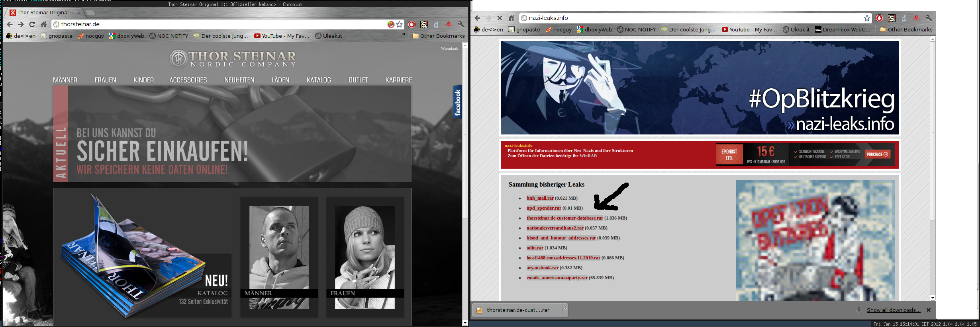980x327 pixels.
Task: Download local1488.com.addresses.11.2010.rar
Action: point(563,258)
